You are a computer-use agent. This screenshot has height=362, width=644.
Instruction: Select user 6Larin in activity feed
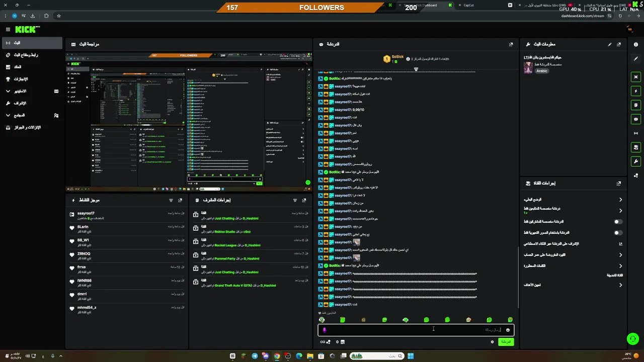tap(83, 227)
